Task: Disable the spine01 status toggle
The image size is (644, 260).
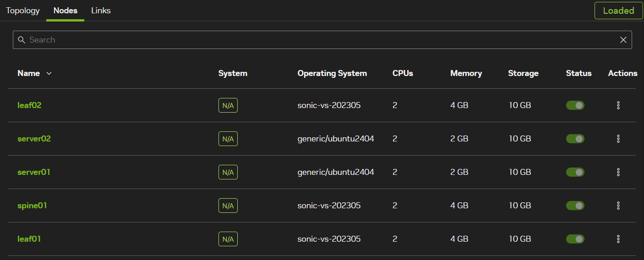Action: 575,206
